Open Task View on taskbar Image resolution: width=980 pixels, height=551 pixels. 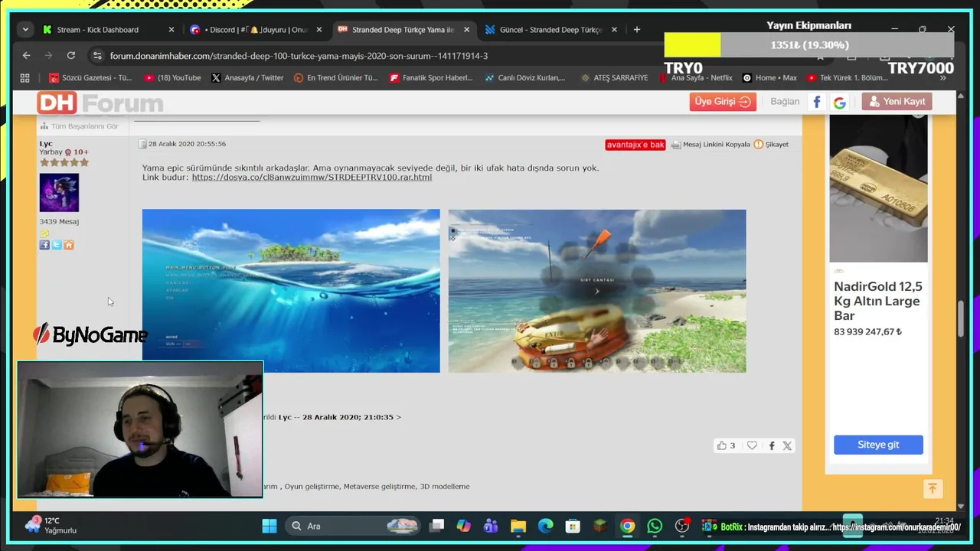coord(437,526)
